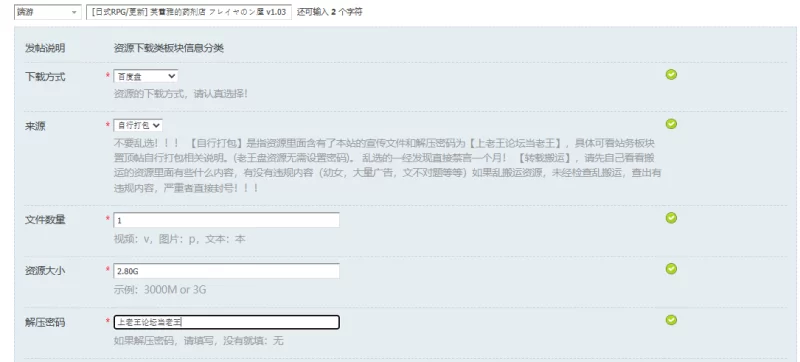Edit the post title input field
The image size is (800, 362).
[x=189, y=12]
